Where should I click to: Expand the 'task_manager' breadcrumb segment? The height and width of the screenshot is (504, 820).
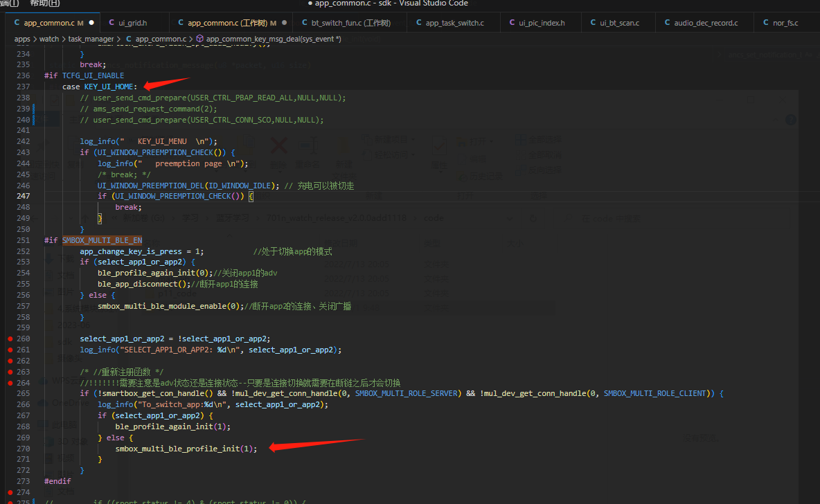point(91,39)
